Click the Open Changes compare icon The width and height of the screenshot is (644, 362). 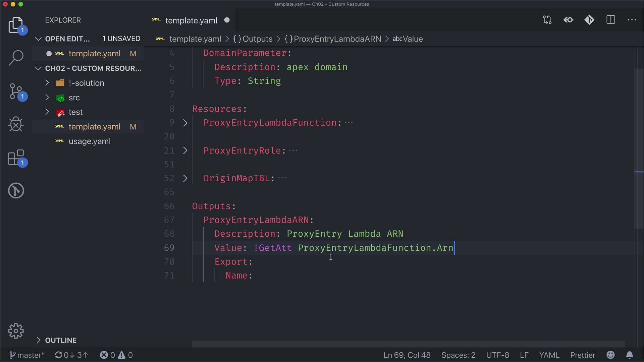(547, 20)
